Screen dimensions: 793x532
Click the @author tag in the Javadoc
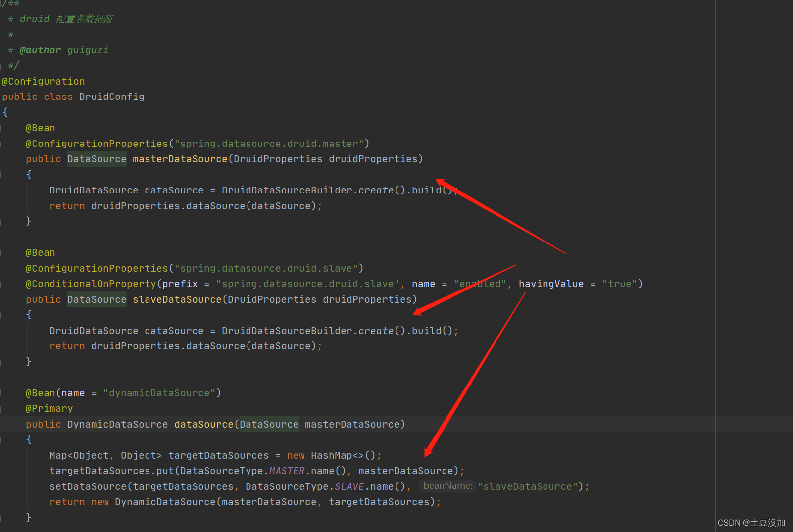pos(41,50)
